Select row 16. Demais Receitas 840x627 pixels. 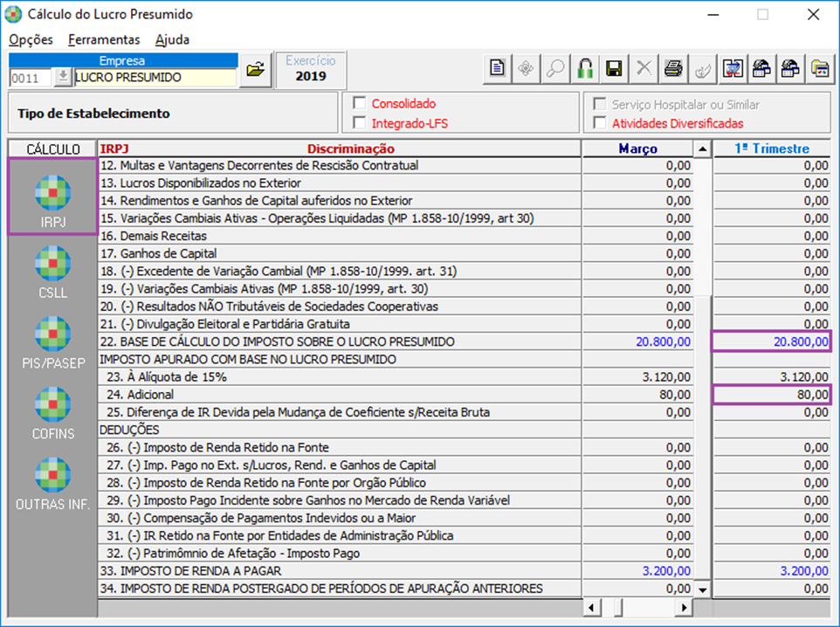(x=340, y=237)
